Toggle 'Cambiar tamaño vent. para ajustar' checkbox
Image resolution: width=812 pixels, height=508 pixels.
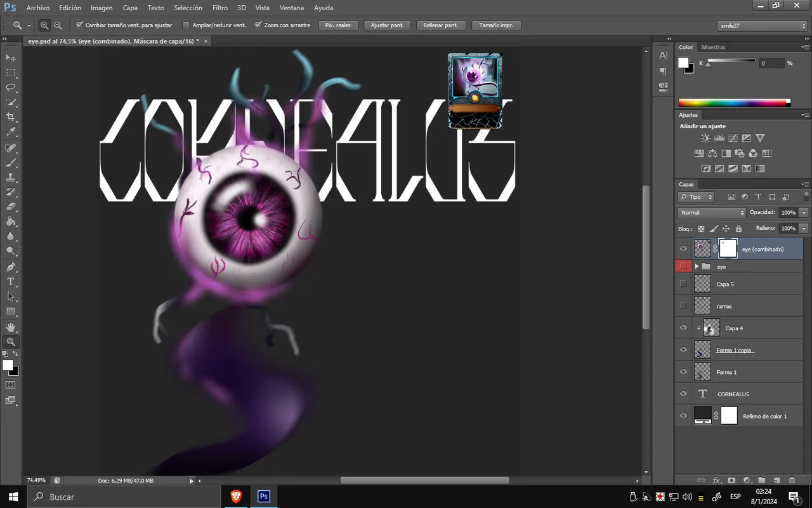(79, 25)
